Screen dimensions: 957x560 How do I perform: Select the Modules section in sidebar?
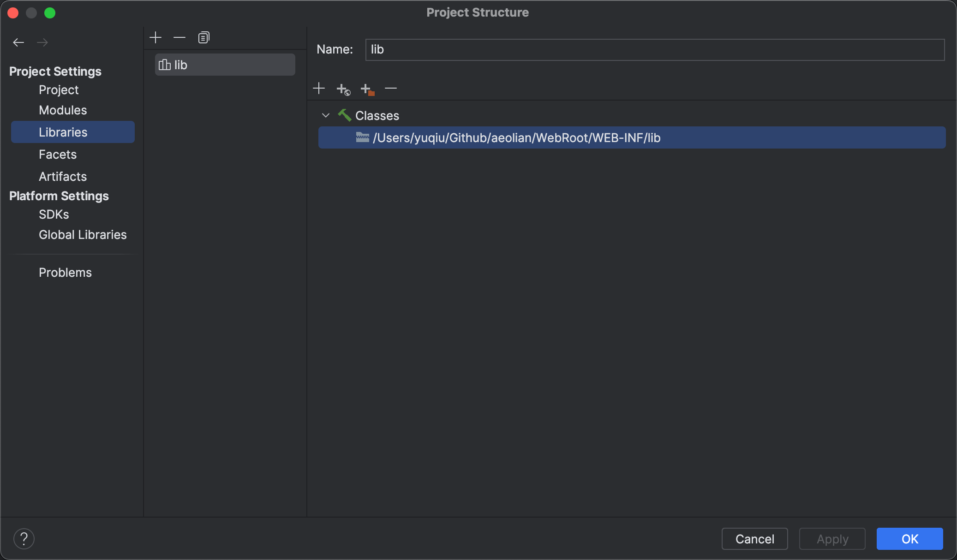(x=63, y=110)
